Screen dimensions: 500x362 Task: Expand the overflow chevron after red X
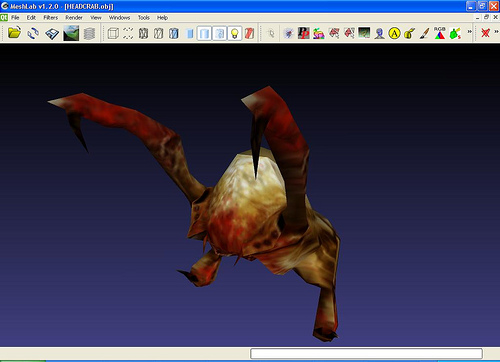(496, 32)
